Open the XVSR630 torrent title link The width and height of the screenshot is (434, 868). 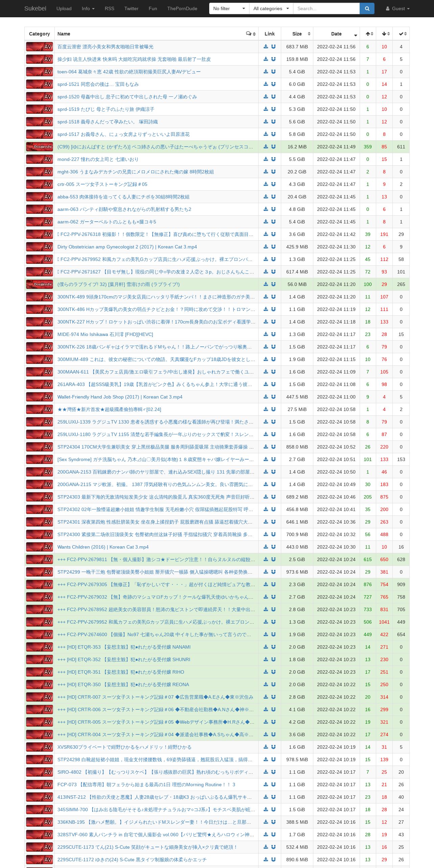coord(124,747)
